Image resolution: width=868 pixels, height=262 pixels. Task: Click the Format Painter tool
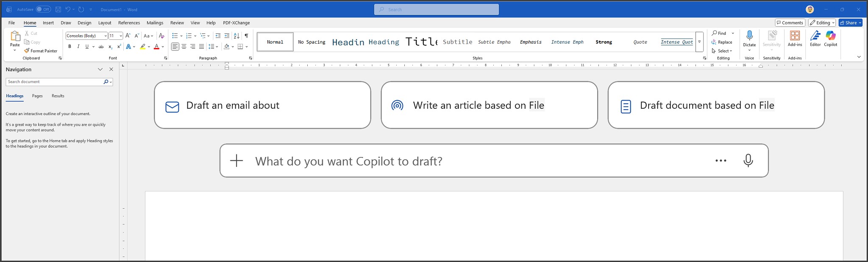[x=41, y=51]
